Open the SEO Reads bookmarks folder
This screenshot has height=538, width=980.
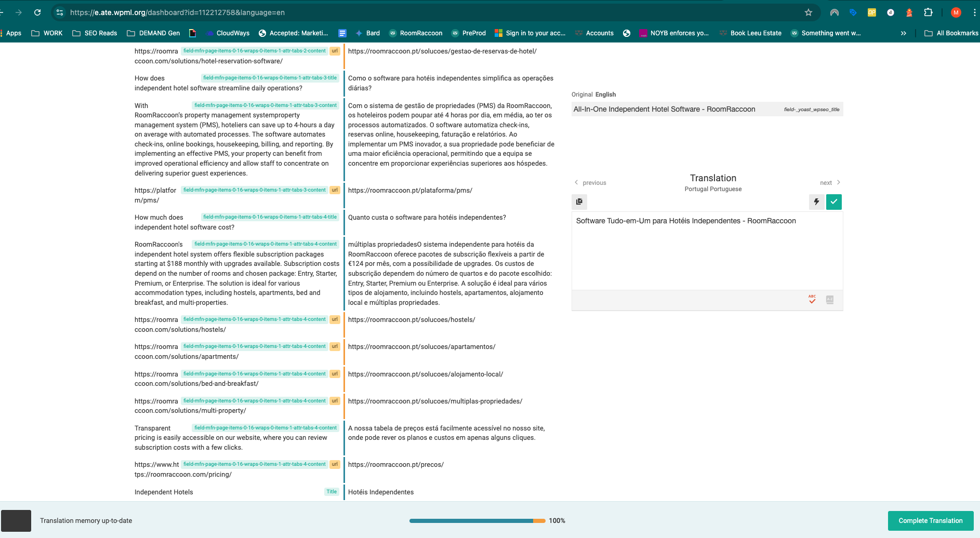(x=95, y=33)
